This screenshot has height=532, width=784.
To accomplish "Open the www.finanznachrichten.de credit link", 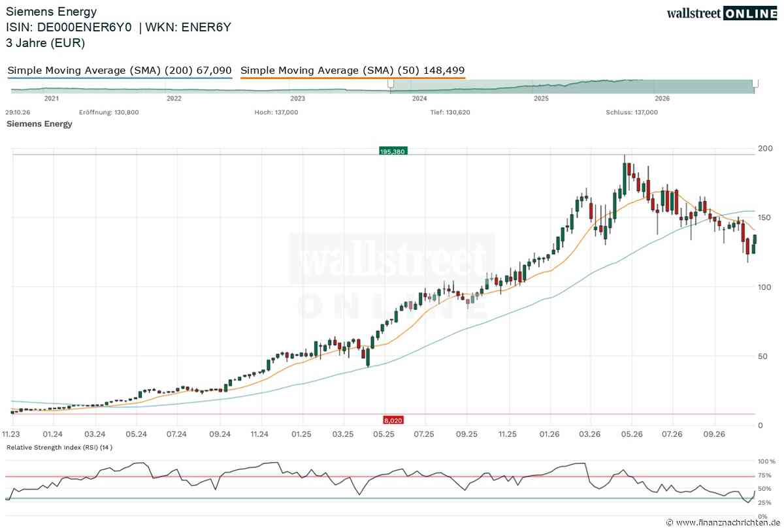I will tap(723, 523).
